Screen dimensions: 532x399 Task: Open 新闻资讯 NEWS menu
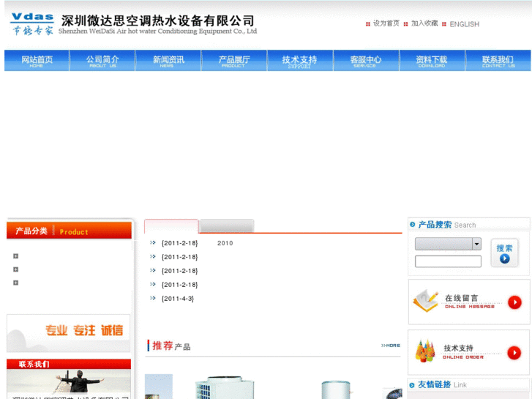(168, 61)
